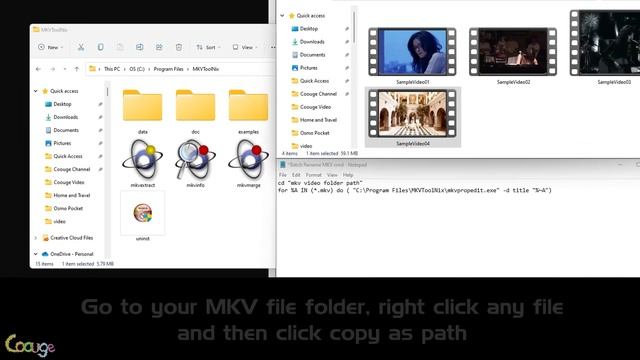Open the View dropdown in MKVToolNix toolbar
Screen dimensions: 640x360
[x=245, y=47]
